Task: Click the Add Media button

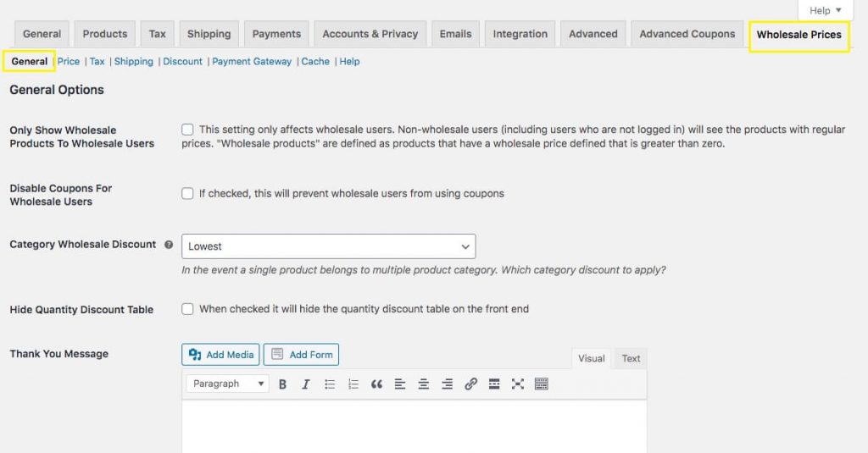Action: coord(220,355)
